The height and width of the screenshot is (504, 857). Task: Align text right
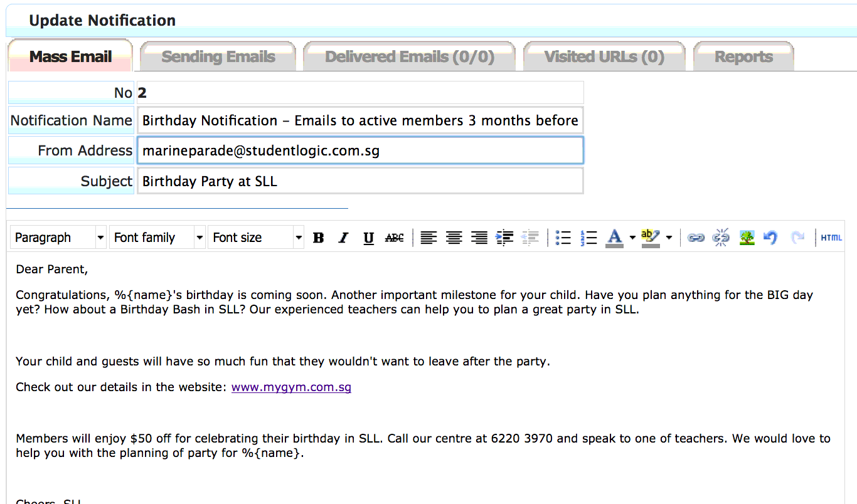479,238
